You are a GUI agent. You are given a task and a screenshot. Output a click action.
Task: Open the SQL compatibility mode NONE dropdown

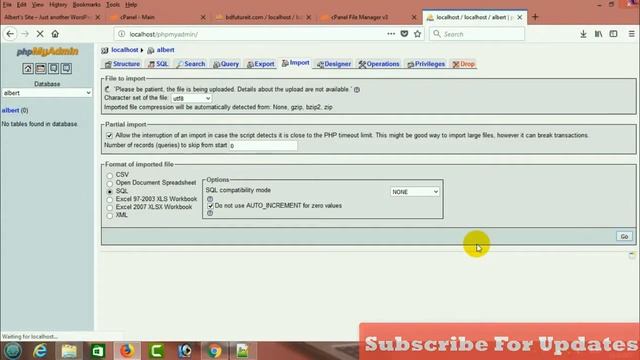tap(415, 192)
